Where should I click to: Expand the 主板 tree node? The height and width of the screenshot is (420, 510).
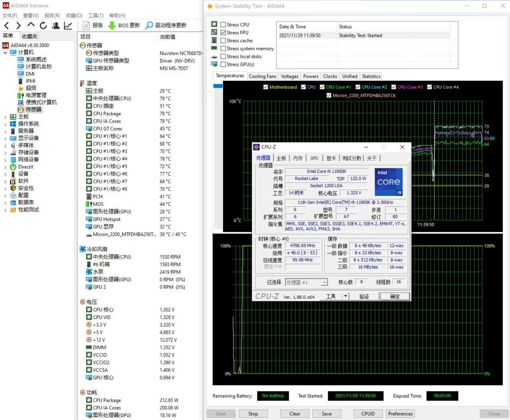pos(5,117)
